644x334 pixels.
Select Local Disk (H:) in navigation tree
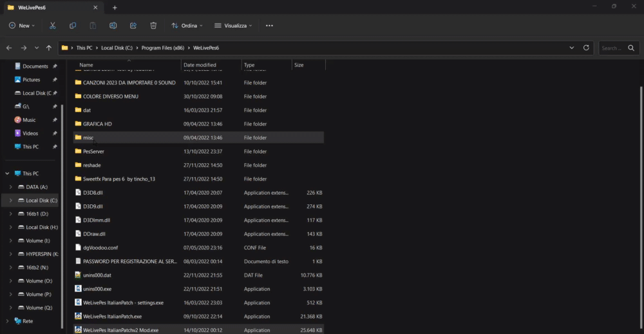click(42, 227)
